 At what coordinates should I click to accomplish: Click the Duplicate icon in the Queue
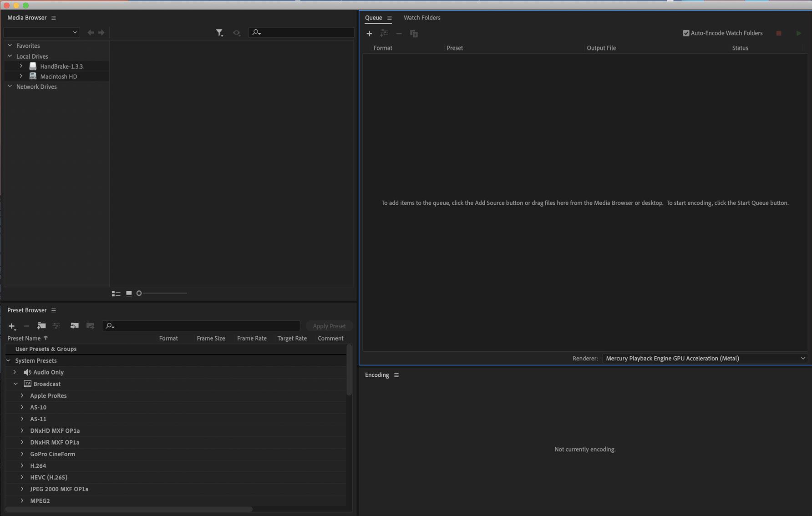coord(414,33)
